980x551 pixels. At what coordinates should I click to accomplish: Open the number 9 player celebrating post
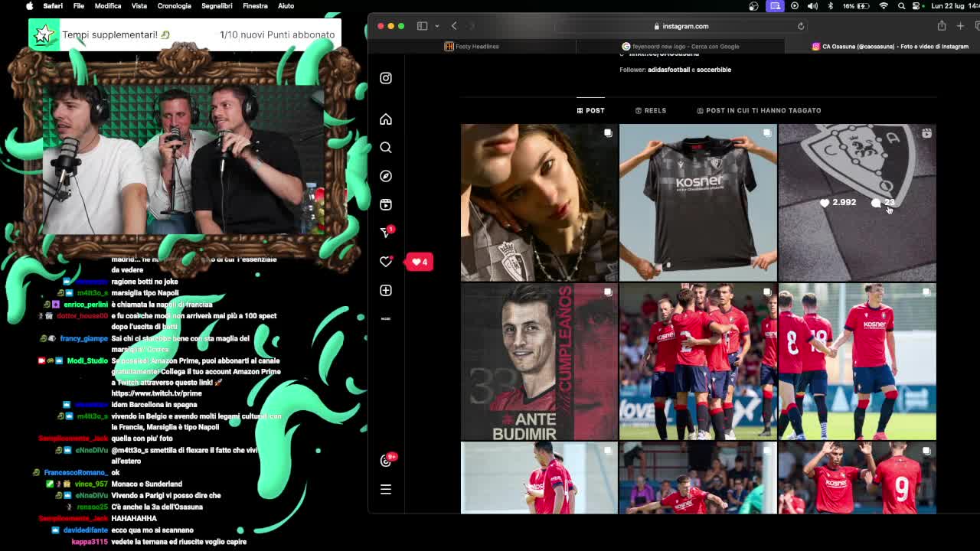coord(857,478)
